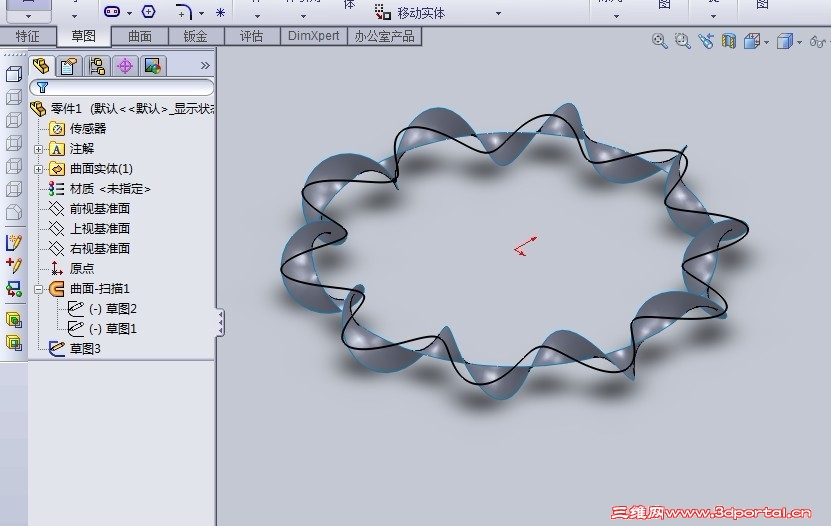
Task: Click the Hide/Show Items glasses icon
Action: (817, 41)
